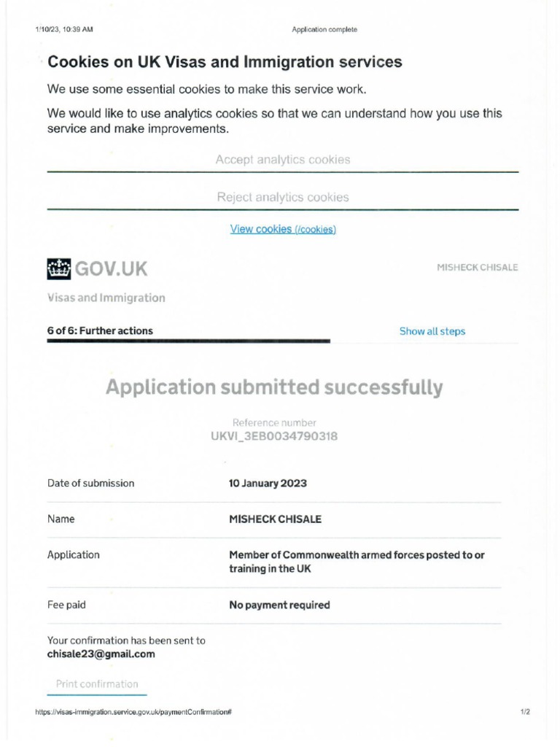Screen dimensions: 560x747
Task: Click the Application complete page title
Action: (x=324, y=30)
